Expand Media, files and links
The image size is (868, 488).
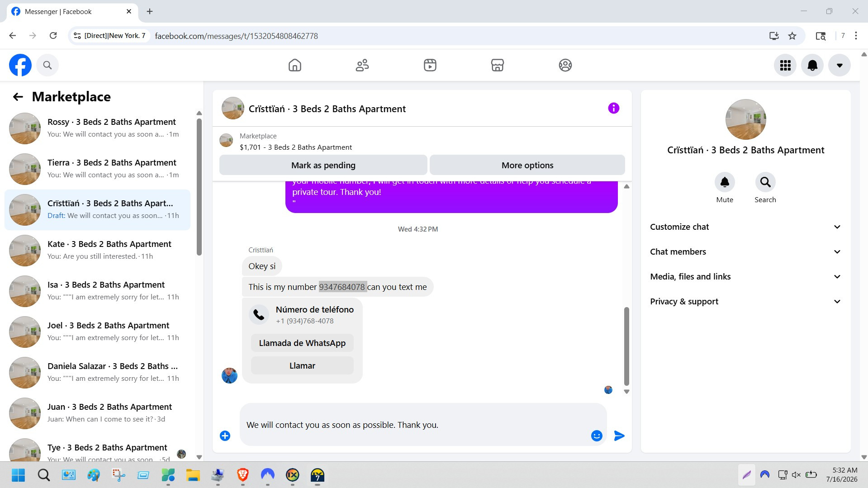point(745,277)
